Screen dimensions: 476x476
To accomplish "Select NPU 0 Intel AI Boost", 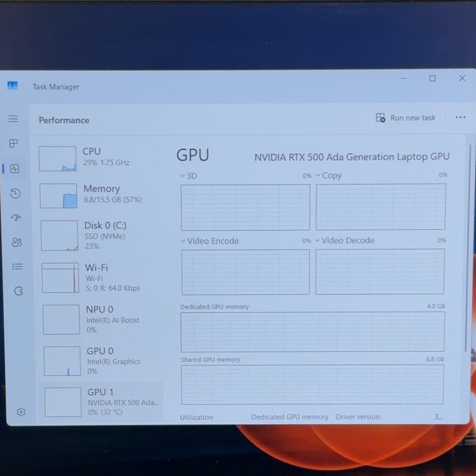I will pyautogui.click(x=102, y=319).
